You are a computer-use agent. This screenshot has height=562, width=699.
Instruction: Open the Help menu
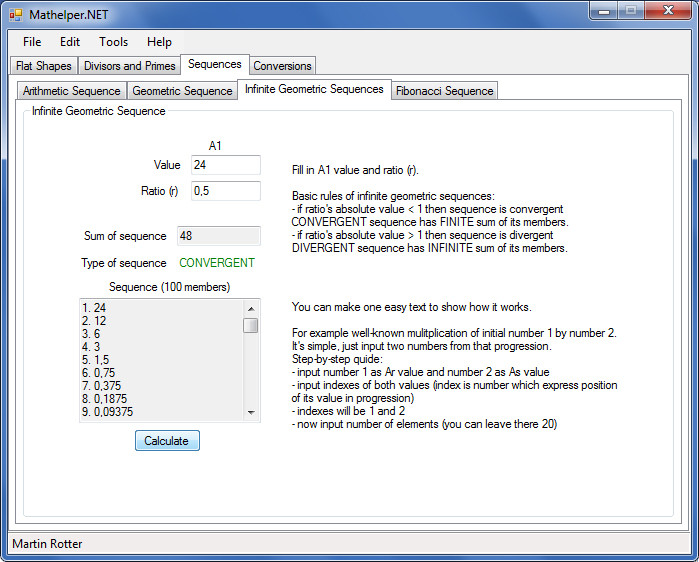(159, 42)
